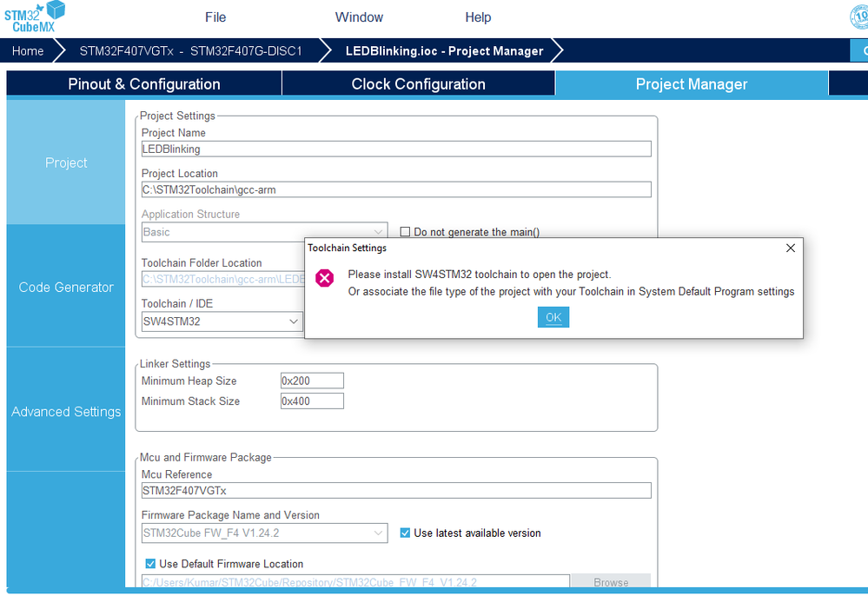Close the Toolchain Settings dialog with X
868x596 pixels.
tap(791, 248)
